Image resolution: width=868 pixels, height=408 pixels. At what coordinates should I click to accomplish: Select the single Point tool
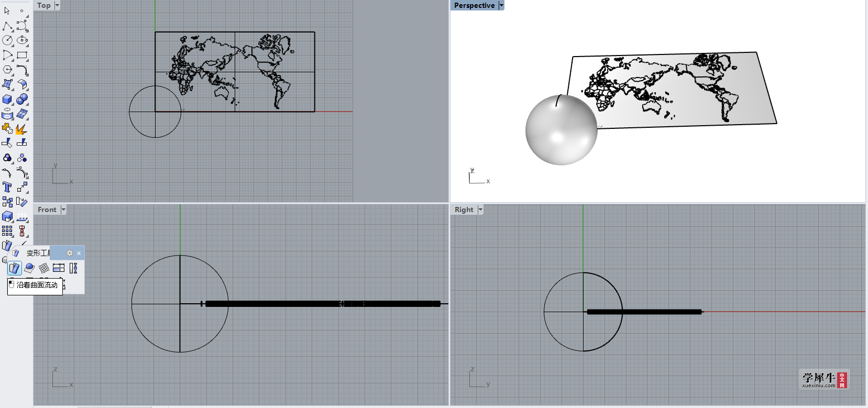[21, 10]
